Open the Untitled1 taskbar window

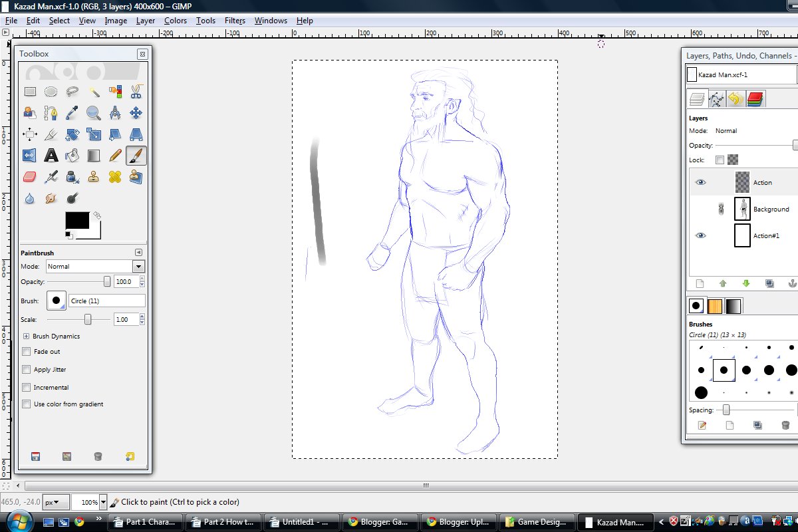[303, 522]
